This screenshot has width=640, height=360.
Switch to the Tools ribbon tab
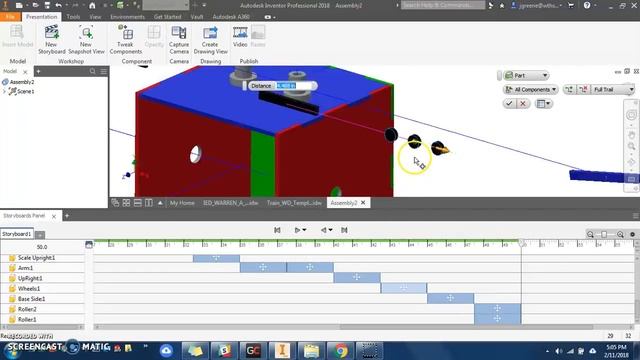pos(73,17)
